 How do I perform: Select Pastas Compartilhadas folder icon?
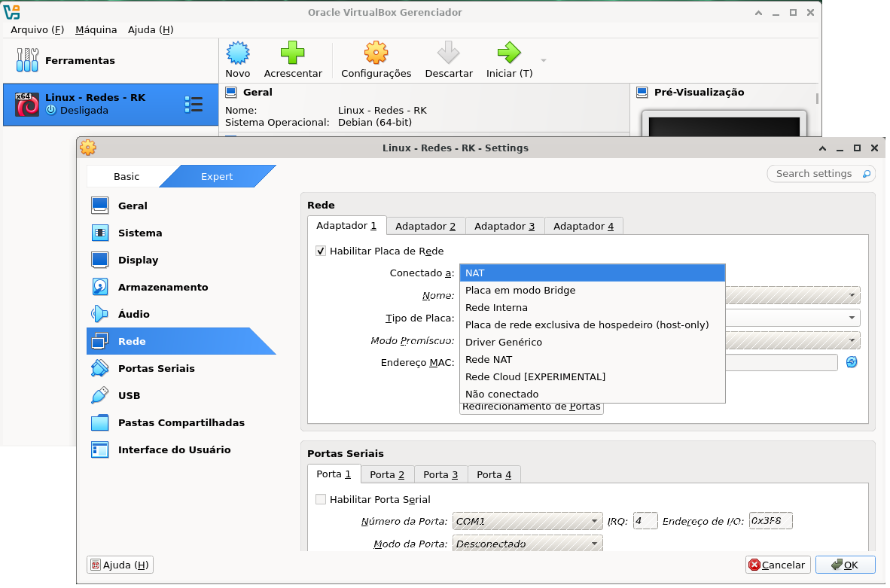tap(100, 422)
